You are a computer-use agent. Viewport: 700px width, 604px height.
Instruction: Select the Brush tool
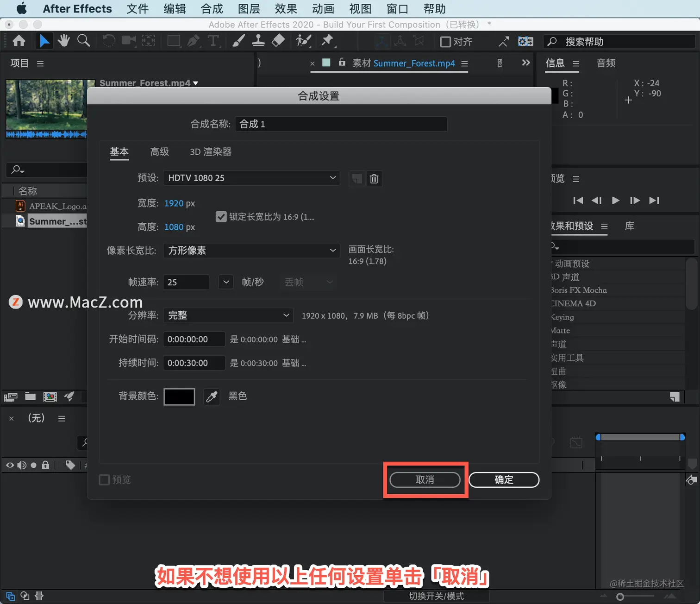(x=238, y=41)
